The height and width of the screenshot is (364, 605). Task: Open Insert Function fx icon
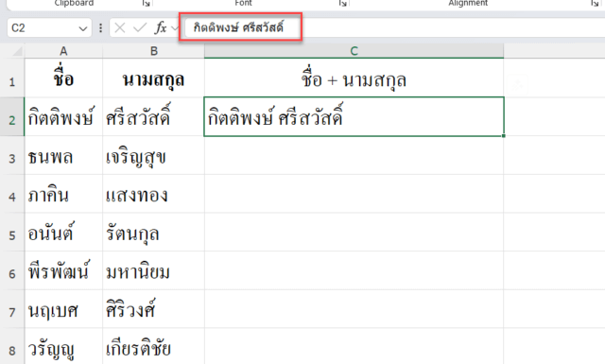161,27
